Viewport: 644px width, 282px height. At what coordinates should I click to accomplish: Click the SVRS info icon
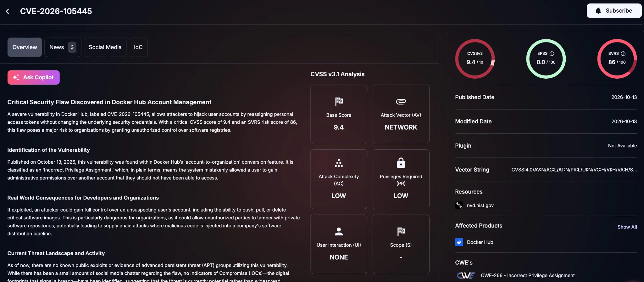[x=623, y=54]
